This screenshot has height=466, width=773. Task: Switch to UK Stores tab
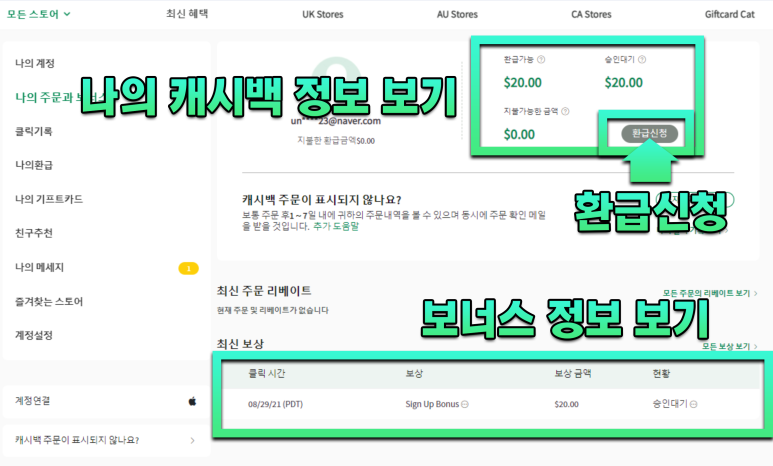322,14
